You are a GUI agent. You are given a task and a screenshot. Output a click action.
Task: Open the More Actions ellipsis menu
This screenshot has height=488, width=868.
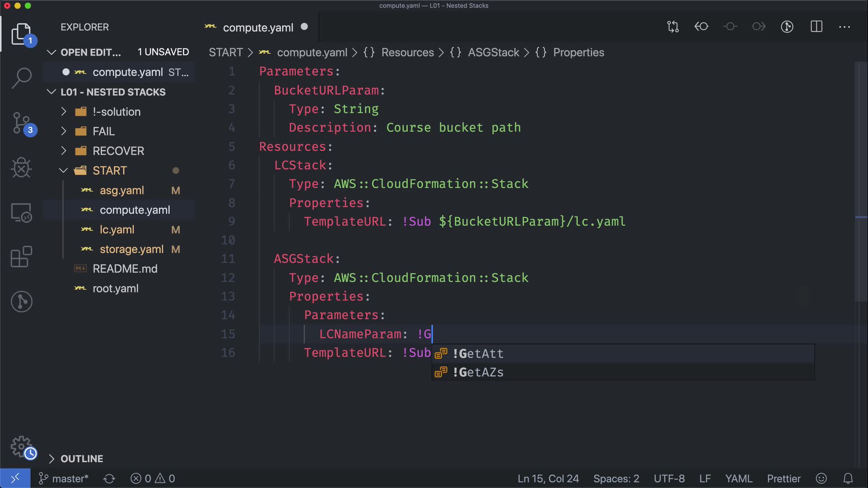click(x=844, y=27)
